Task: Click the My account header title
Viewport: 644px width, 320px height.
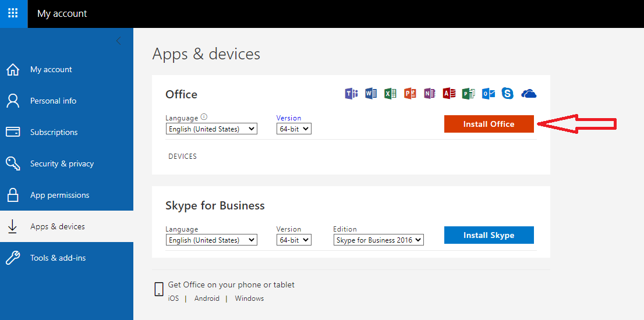Action: (62, 13)
